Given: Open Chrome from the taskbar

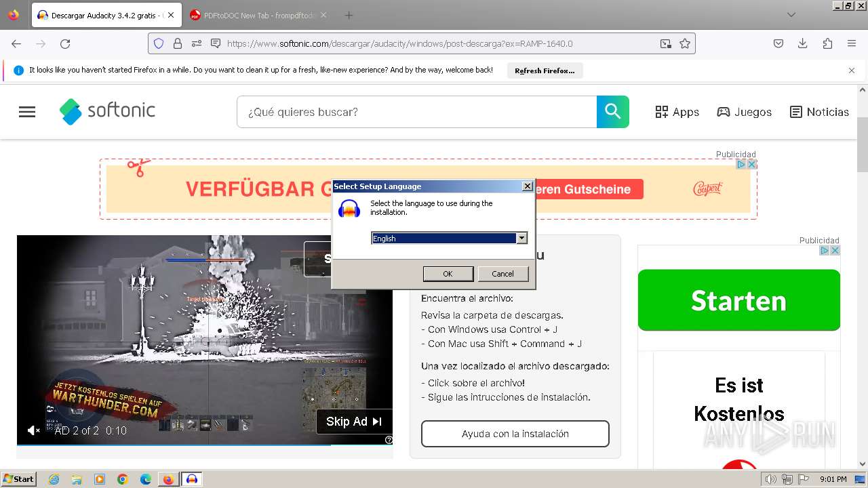Looking at the screenshot, I should 122,479.
